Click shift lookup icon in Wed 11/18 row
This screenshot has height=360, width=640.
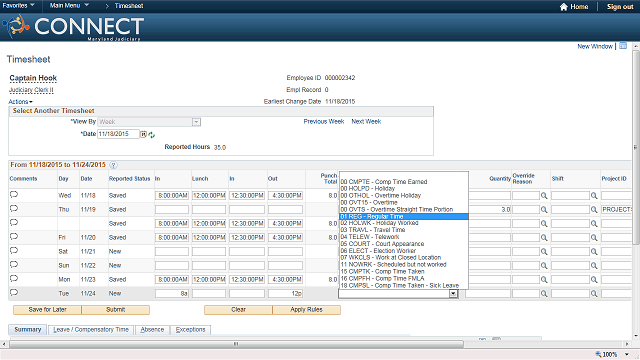[594, 196]
